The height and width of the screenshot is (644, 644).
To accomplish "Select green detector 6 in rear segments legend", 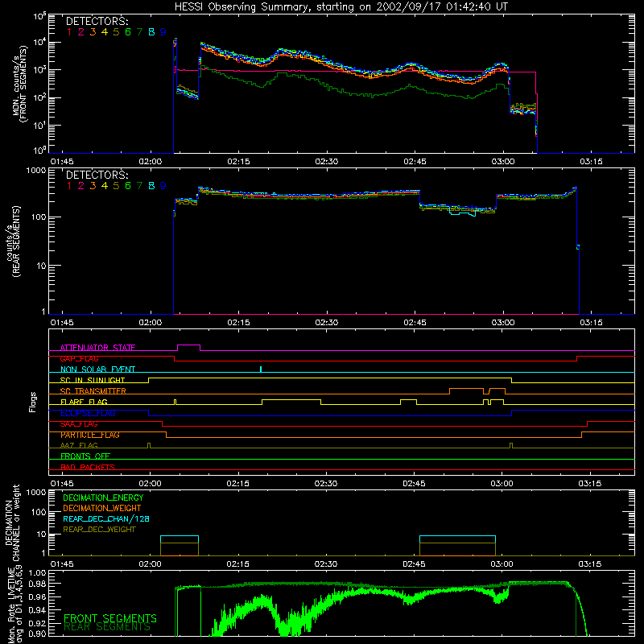I will [x=128, y=186].
